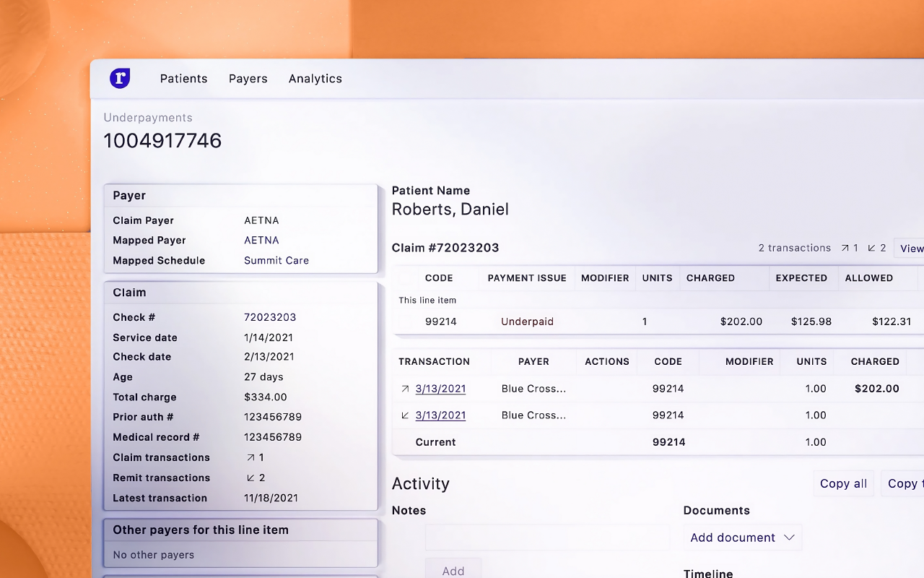Open the Summit Care mapped schedule link

(276, 261)
